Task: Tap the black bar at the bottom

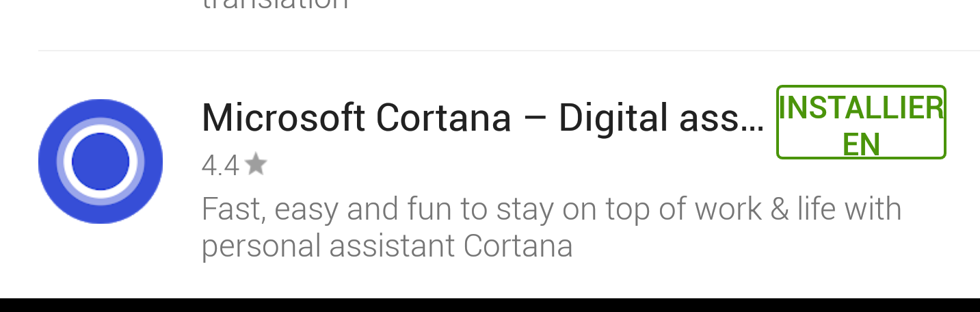Action: (490, 305)
